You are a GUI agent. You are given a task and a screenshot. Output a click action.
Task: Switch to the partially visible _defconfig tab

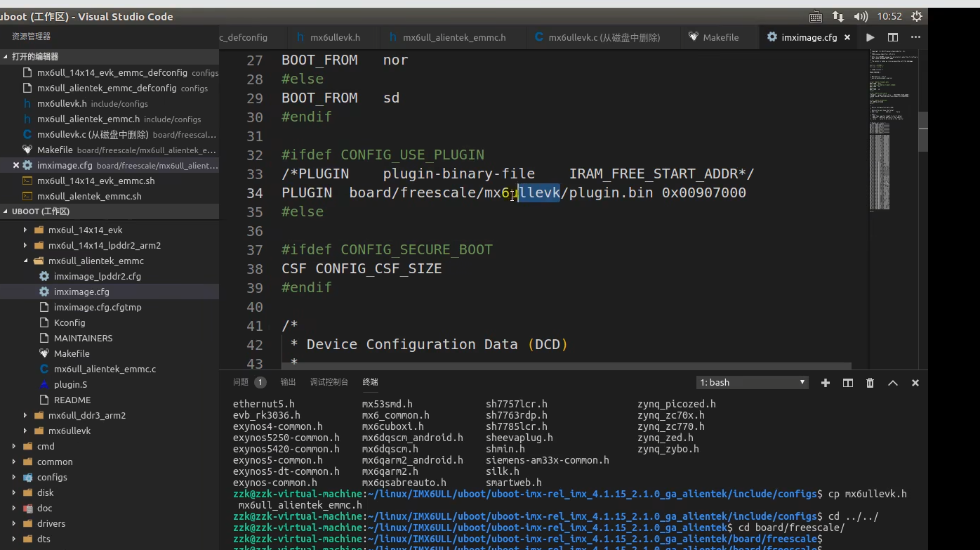click(244, 37)
